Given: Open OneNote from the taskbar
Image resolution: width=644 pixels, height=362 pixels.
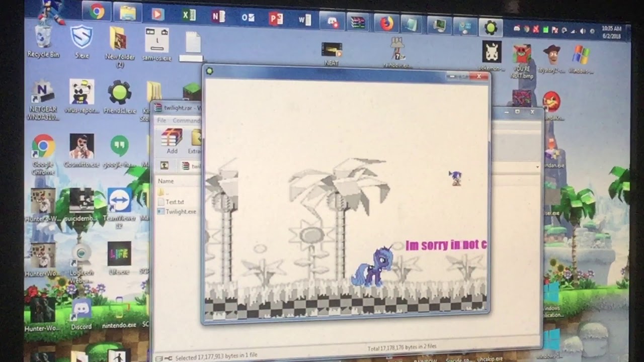Looking at the screenshot, I should pyautogui.click(x=218, y=17).
